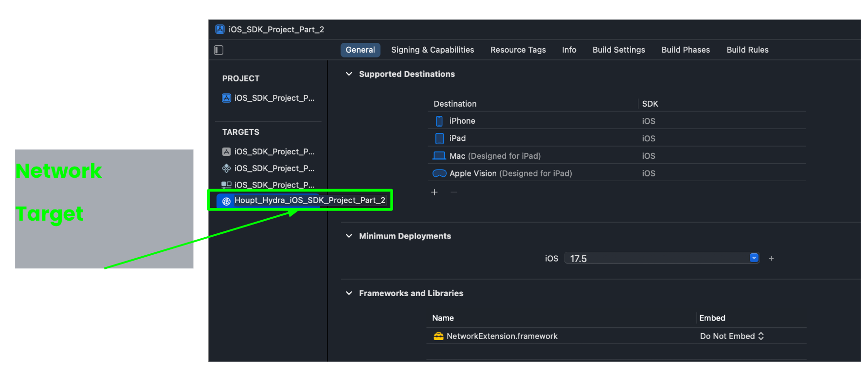Select the Mac (Designed for iPad) row
This screenshot has height=378, width=868.
(616, 156)
